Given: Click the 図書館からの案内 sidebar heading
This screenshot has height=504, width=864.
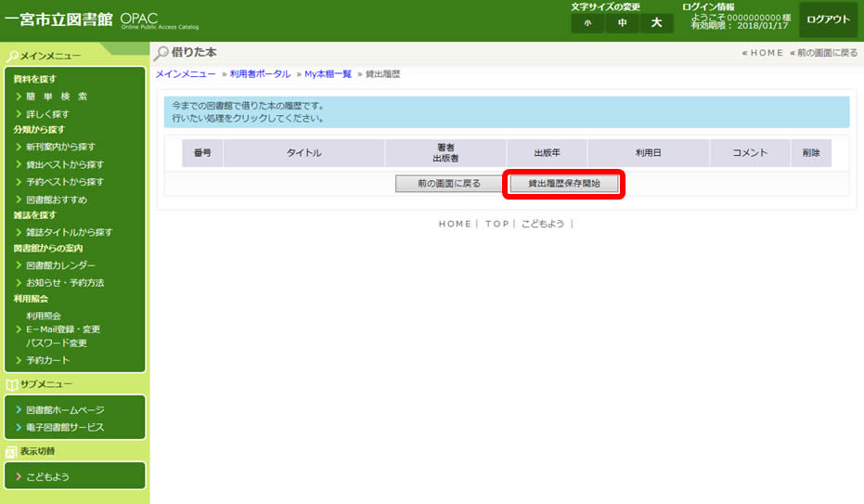Looking at the screenshot, I should pyautogui.click(x=48, y=249).
